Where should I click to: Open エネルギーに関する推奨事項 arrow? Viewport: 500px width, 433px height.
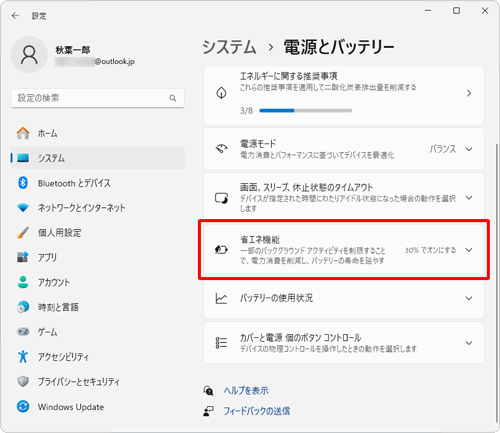coord(469,93)
